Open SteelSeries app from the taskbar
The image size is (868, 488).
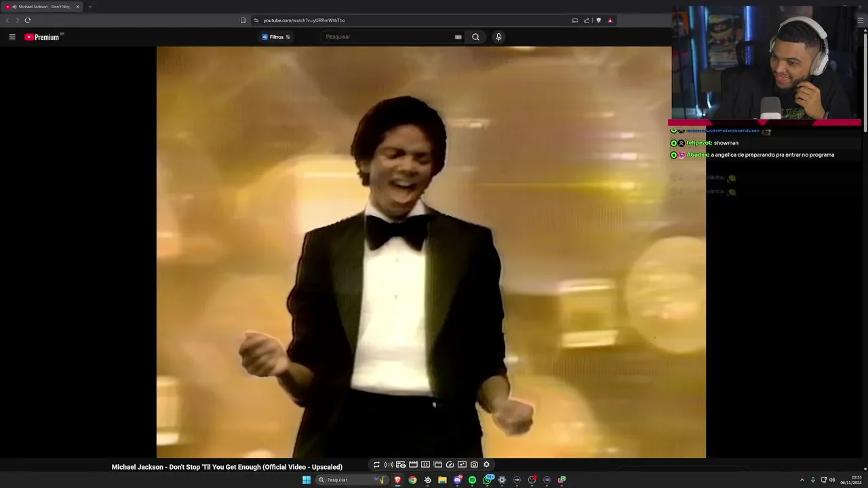coord(427,480)
